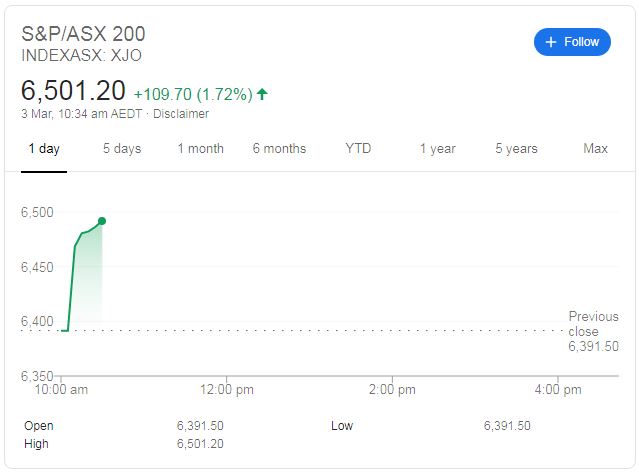Open the 5 years chart range
Viewport: 639px width, 475px height.
coord(516,149)
